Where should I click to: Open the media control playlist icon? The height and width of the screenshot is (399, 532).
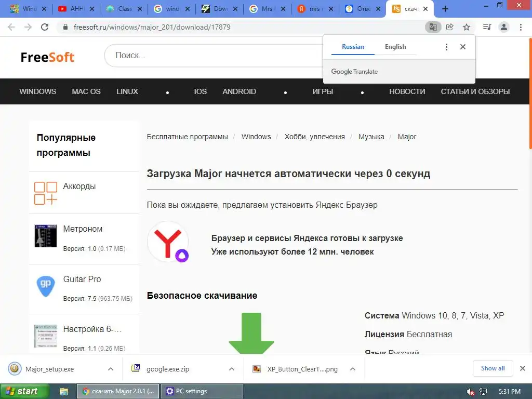coord(487,27)
